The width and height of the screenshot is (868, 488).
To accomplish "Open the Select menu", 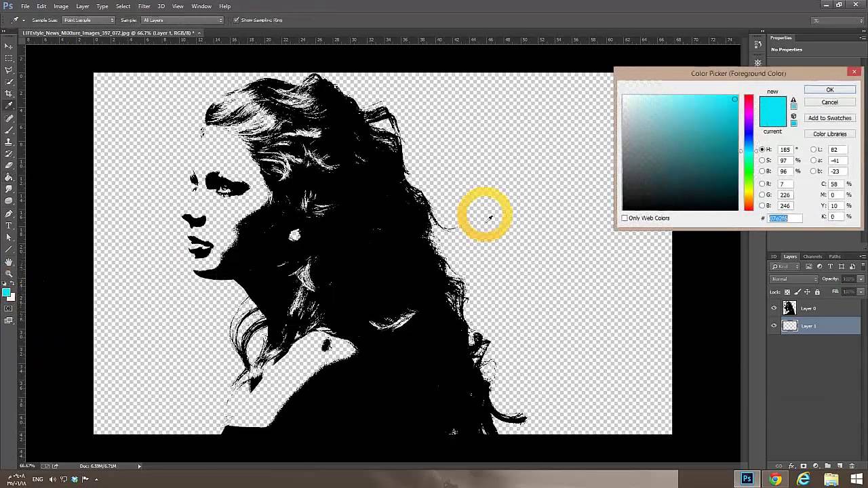I will pyautogui.click(x=123, y=6).
